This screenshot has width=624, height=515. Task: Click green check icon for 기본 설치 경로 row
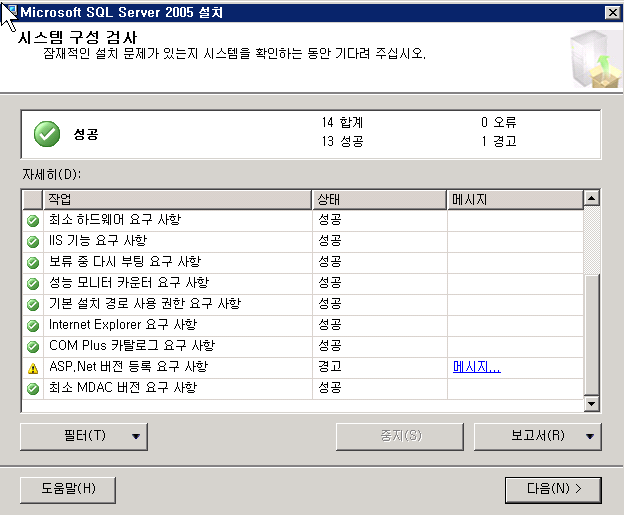click(33, 305)
